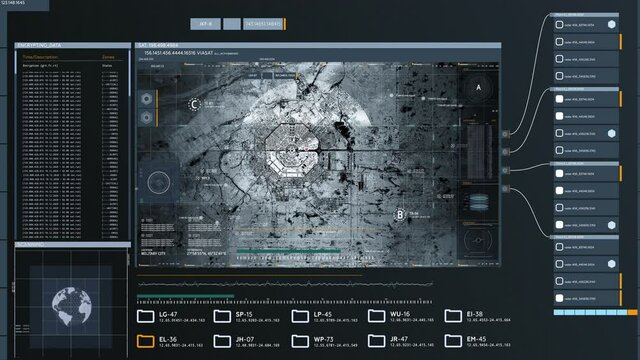Viewport: 640px width, 360px height.
Task: Select the JKF-6 tab at the top
Action: pos(206,24)
